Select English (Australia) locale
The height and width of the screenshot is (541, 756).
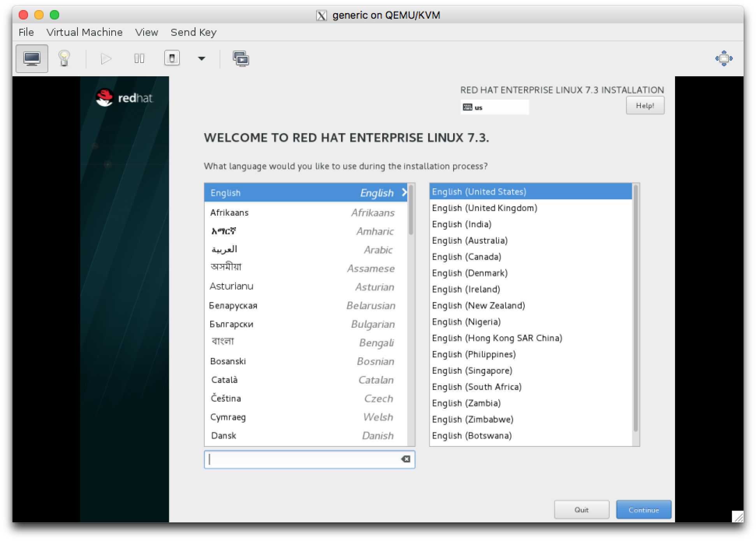tap(531, 241)
